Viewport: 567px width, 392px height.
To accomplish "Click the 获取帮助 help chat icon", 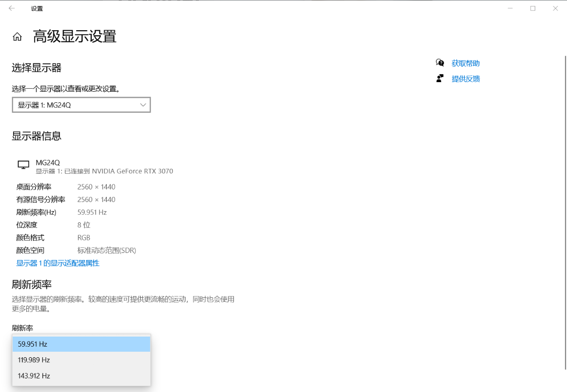I will (439, 63).
